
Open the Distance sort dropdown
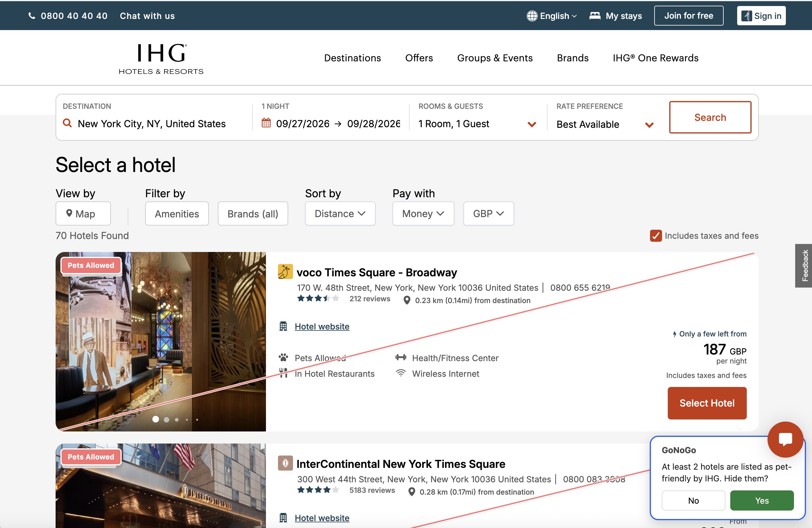340,213
